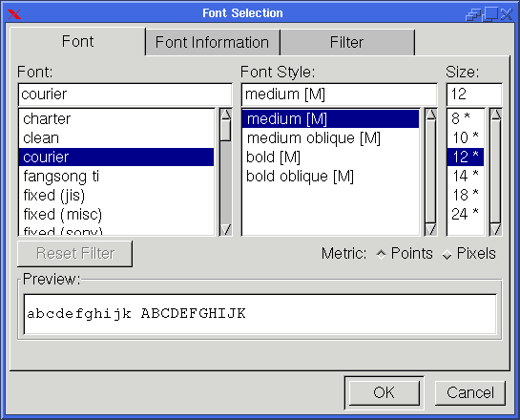This screenshot has height=420, width=520.
Task: Pick size 18 from size list
Action: click(466, 195)
